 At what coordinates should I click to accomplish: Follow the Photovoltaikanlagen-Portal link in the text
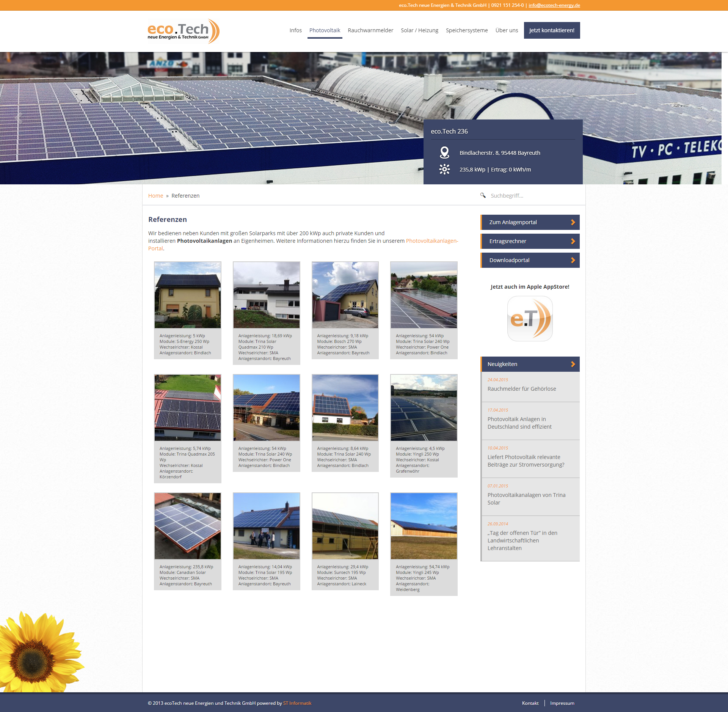pyautogui.click(x=432, y=241)
